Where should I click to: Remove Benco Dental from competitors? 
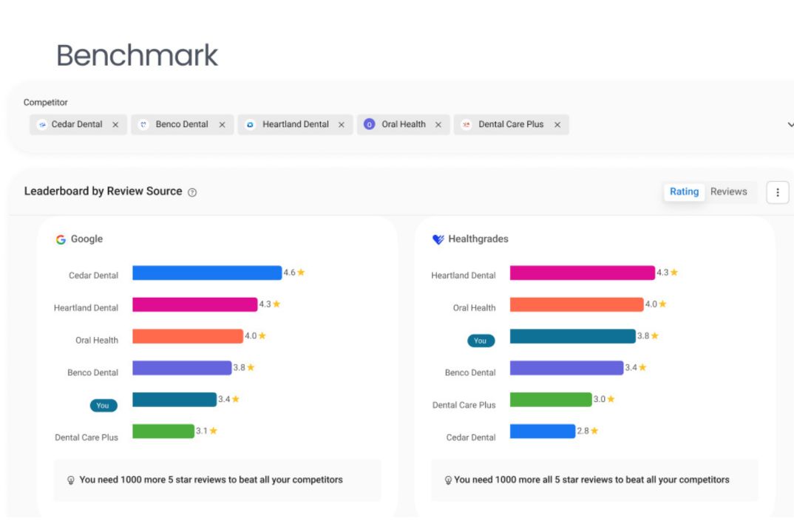coord(222,125)
